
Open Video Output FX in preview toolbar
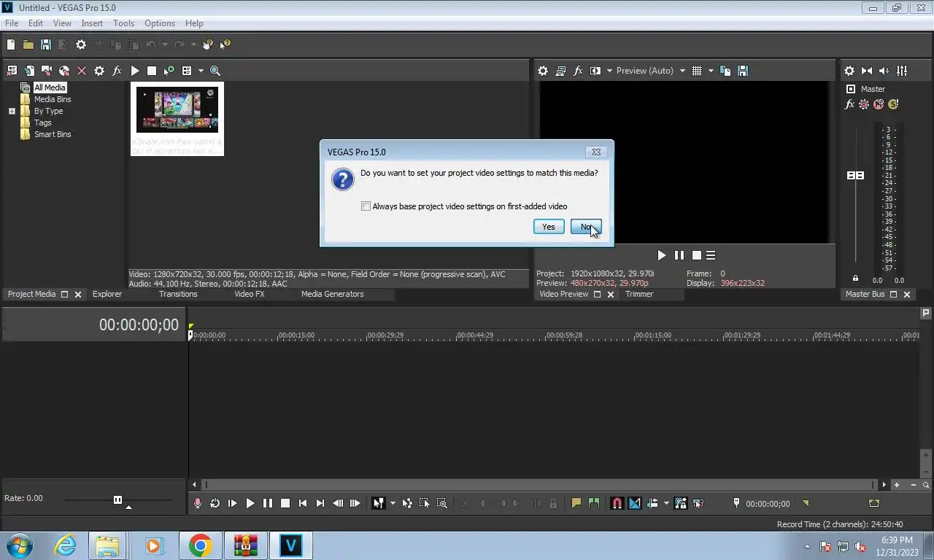pos(578,71)
